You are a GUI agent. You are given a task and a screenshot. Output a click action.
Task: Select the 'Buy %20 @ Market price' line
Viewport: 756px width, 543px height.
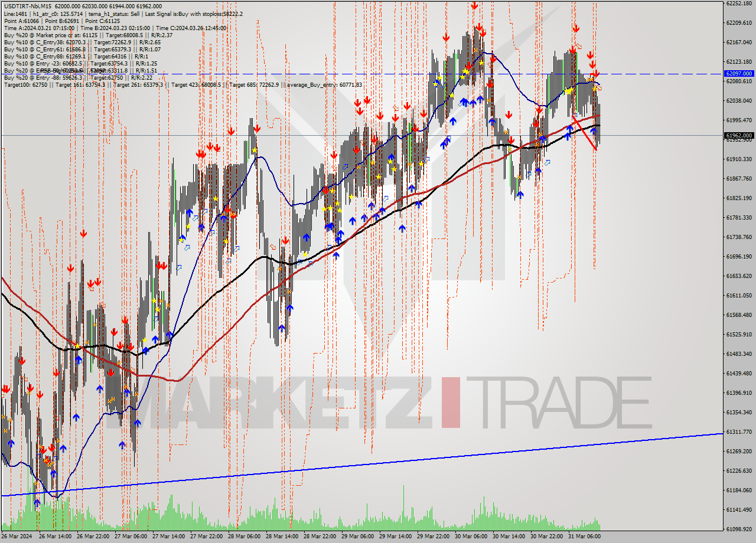click(88, 35)
